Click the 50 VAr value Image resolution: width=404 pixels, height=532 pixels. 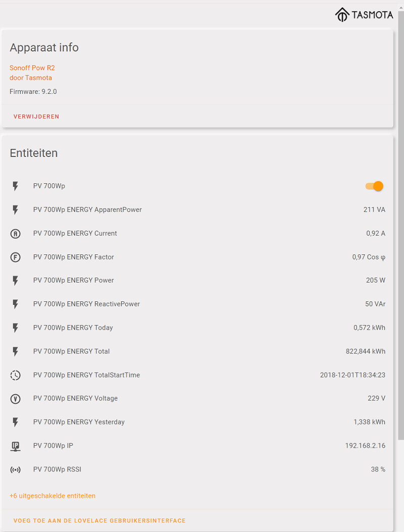pos(376,304)
